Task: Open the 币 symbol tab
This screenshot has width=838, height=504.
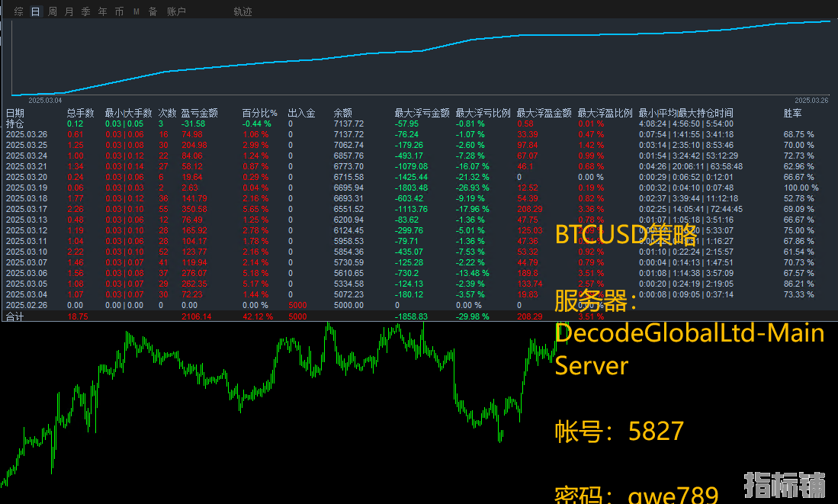Action: [x=119, y=11]
